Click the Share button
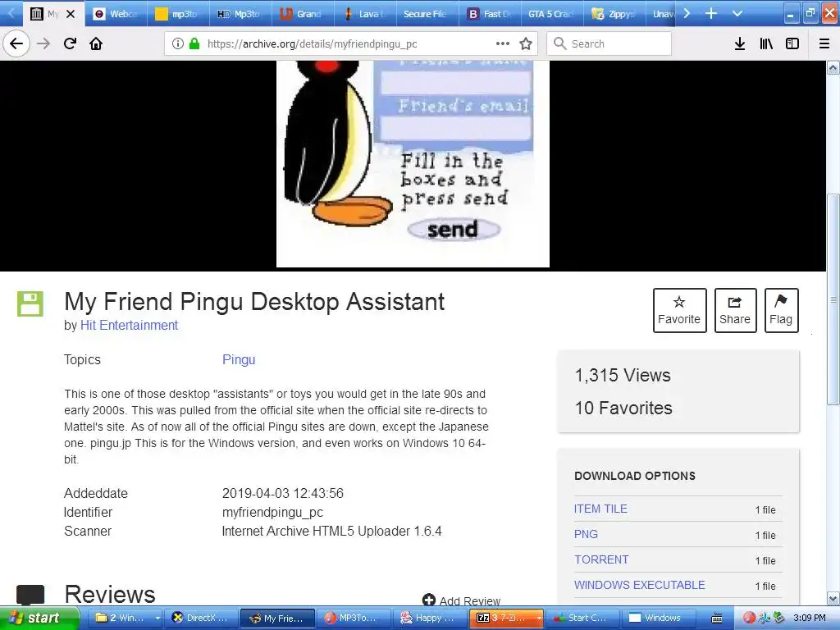840x630 pixels. 735,310
